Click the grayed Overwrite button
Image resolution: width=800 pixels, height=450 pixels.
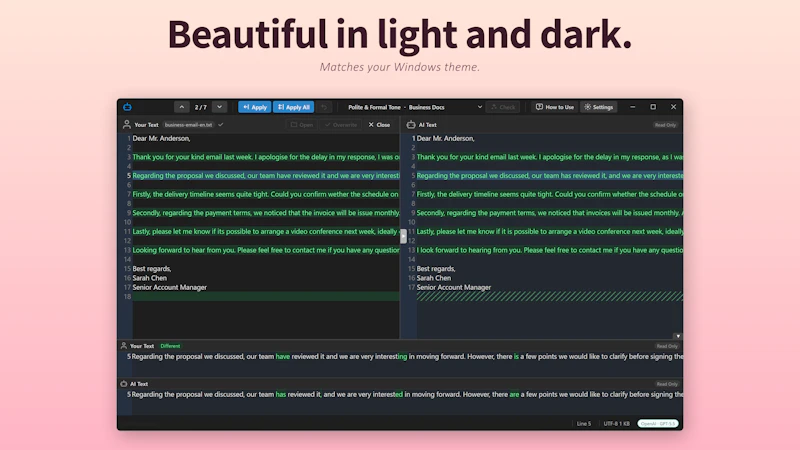tap(341, 125)
